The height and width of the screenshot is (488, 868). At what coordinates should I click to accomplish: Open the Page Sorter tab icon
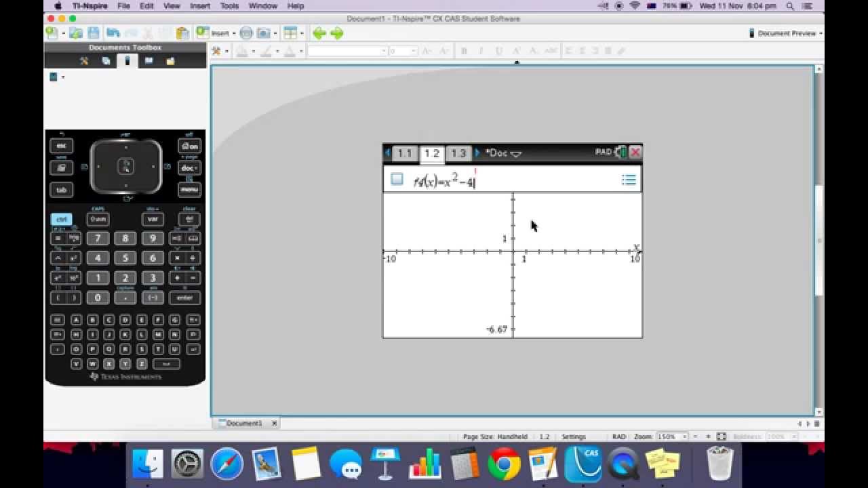click(106, 61)
